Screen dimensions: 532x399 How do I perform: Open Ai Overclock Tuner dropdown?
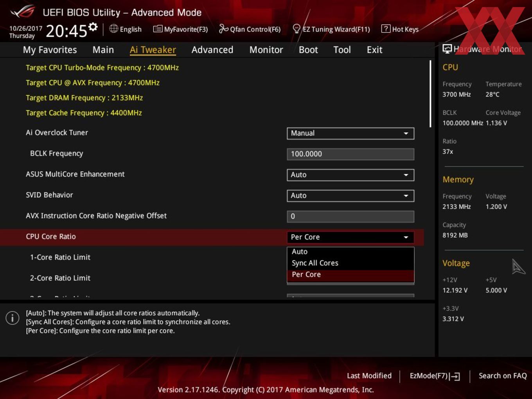(350, 133)
